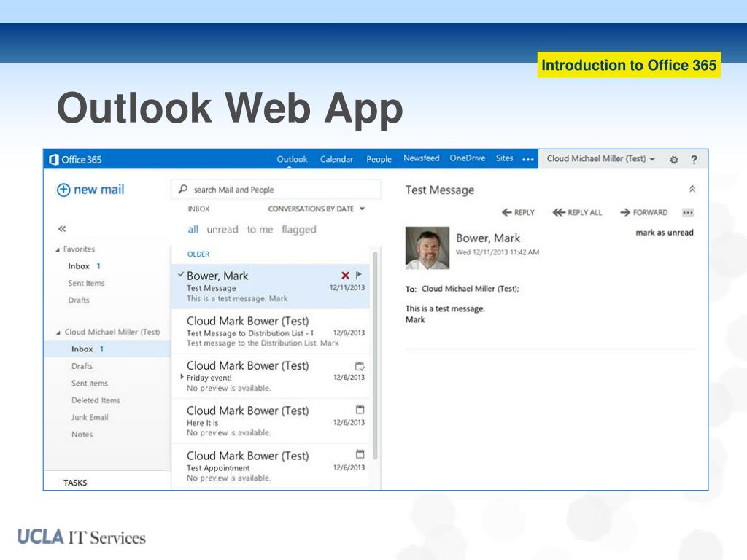Collapse Cloud Michael Miller (Test) folder tree

click(x=58, y=332)
